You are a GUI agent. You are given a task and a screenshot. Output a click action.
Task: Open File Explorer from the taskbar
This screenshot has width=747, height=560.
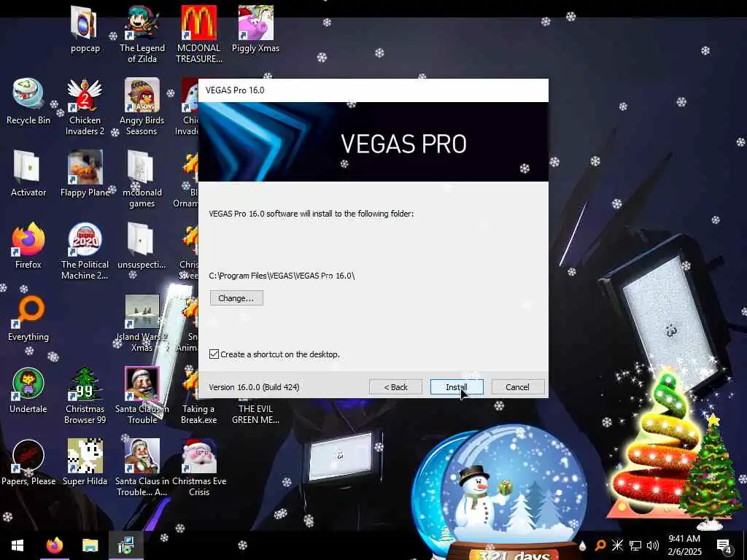point(90,545)
